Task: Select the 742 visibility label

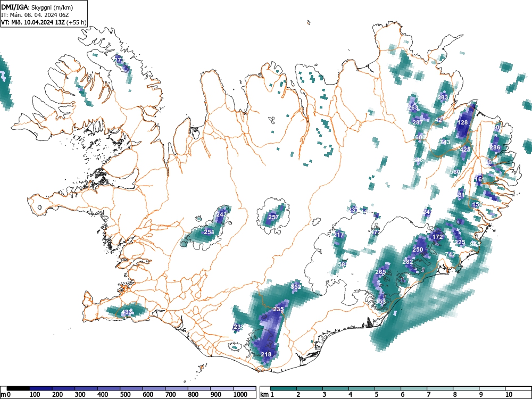Action: point(450,254)
